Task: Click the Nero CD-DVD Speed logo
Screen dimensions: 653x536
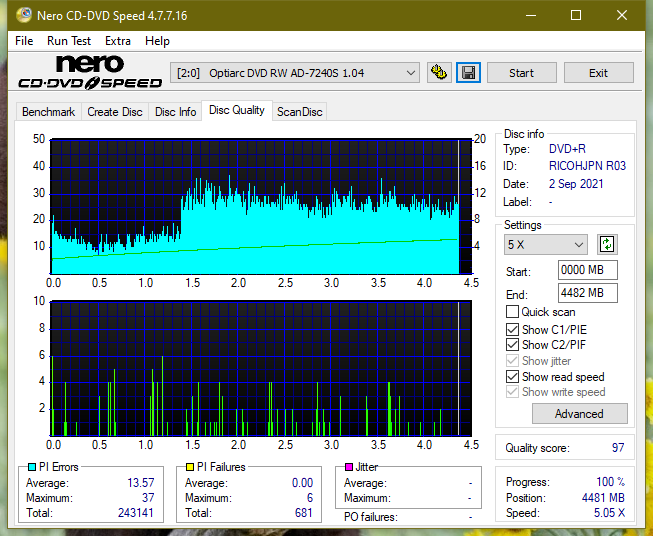Action: (90, 72)
